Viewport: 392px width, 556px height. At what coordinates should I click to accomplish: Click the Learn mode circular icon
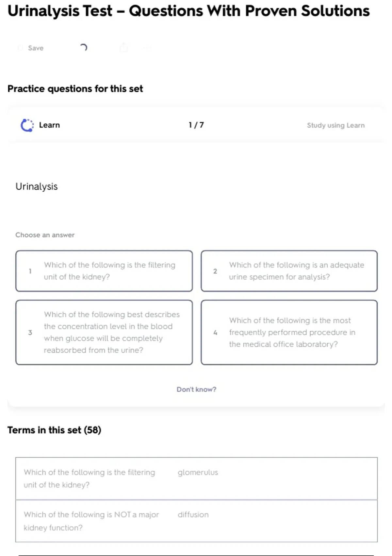[27, 125]
